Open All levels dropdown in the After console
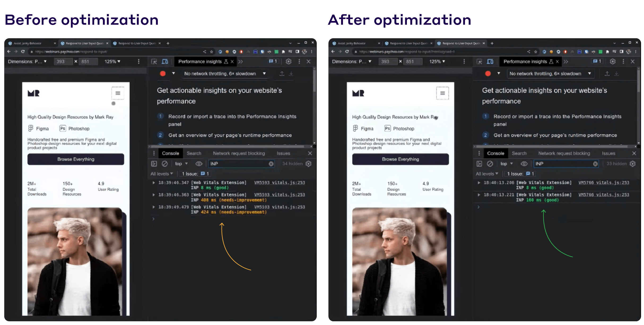Viewport: 644px width, 325px height. (487, 174)
